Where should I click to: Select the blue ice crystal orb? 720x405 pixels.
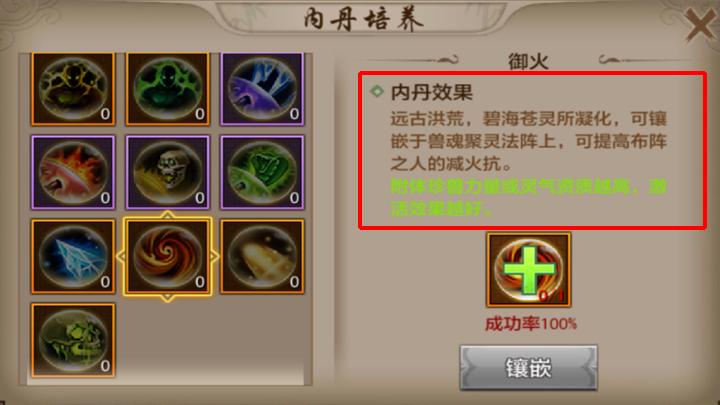pos(73,256)
